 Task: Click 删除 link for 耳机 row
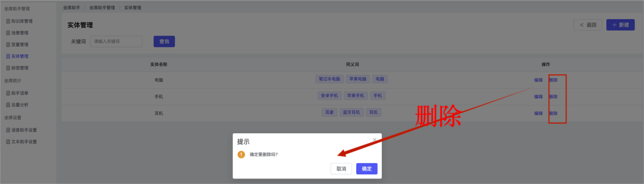coord(553,113)
